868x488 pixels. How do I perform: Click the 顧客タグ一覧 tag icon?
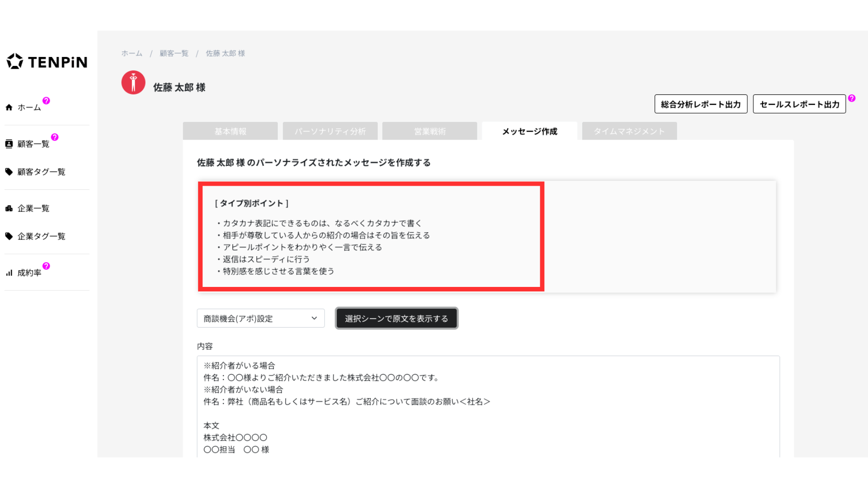pyautogui.click(x=9, y=172)
